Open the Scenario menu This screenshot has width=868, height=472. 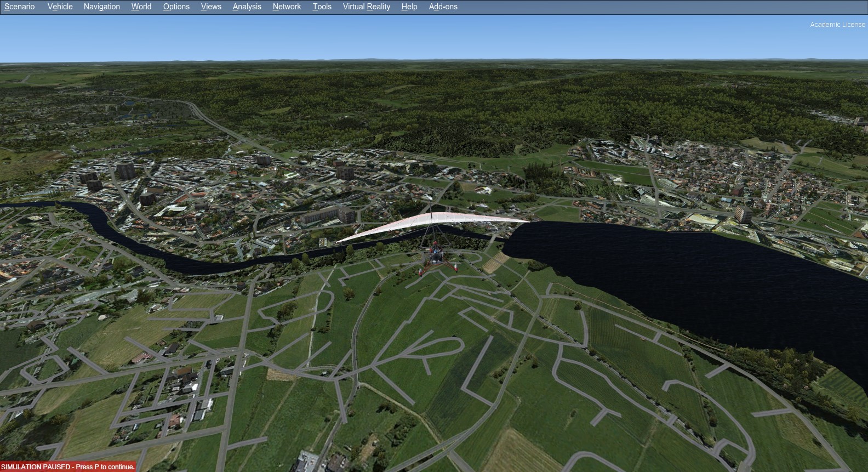(x=20, y=7)
